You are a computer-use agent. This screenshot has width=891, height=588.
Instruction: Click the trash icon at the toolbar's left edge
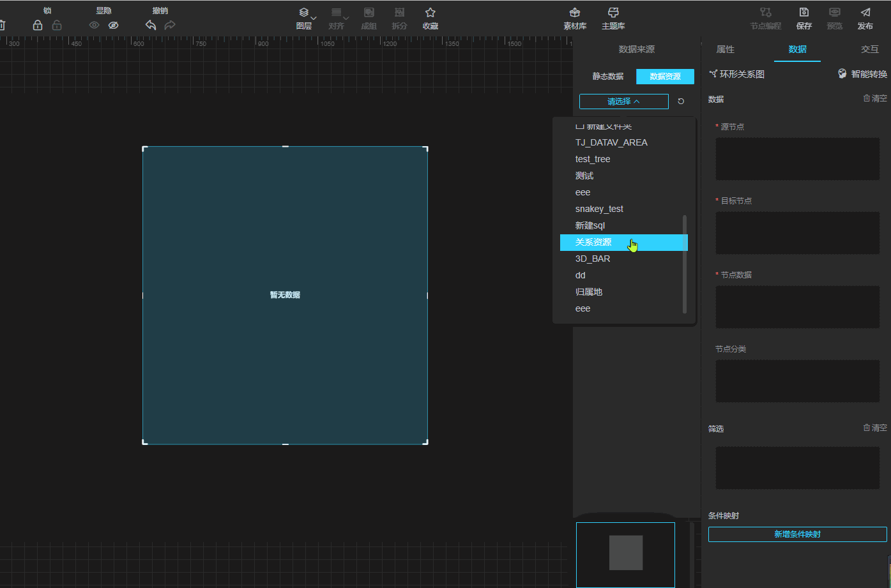(x=2, y=25)
